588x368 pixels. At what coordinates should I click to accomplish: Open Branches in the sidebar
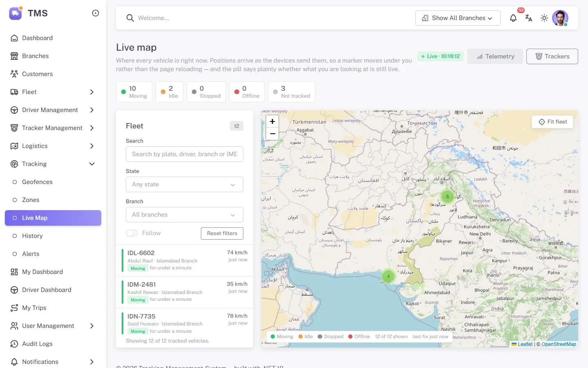pyautogui.click(x=53, y=56)
